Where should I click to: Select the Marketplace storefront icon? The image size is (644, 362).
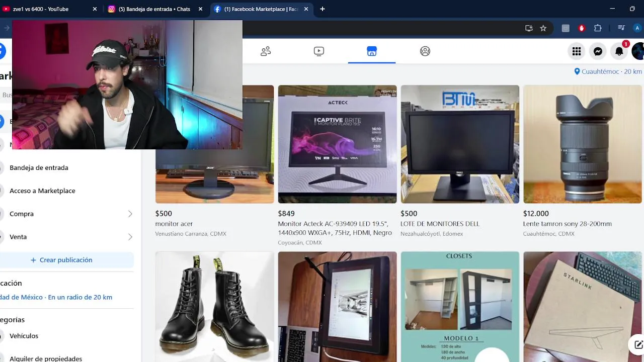[x=372, y=51]
